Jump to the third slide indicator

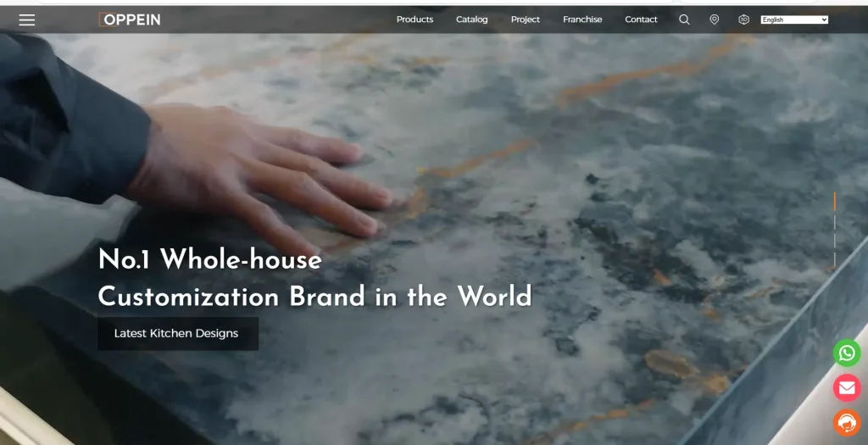coord(834,241)
